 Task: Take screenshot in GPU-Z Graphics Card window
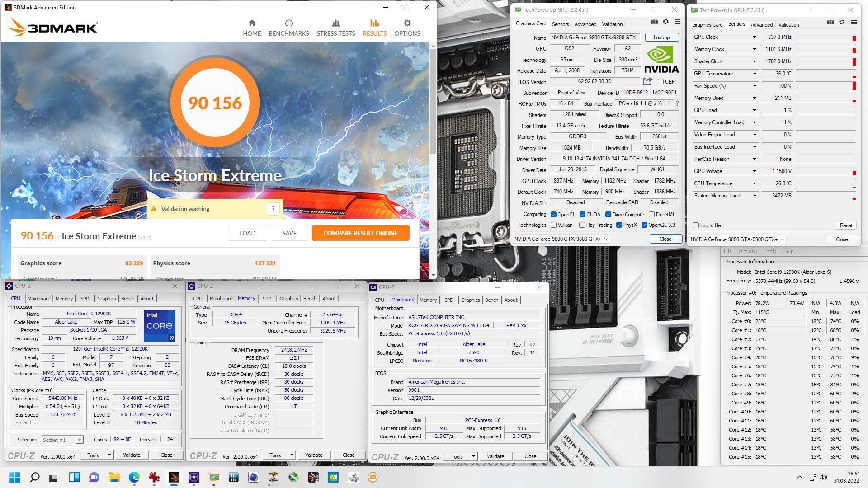coord(654,22)
